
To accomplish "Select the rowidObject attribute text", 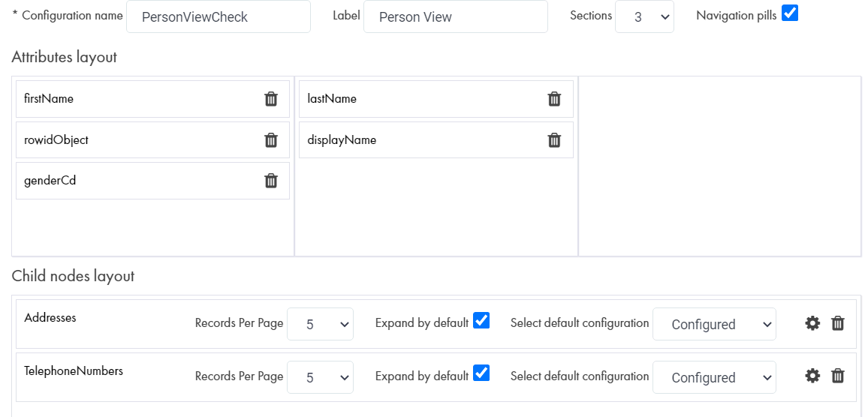I will point(56,140).
